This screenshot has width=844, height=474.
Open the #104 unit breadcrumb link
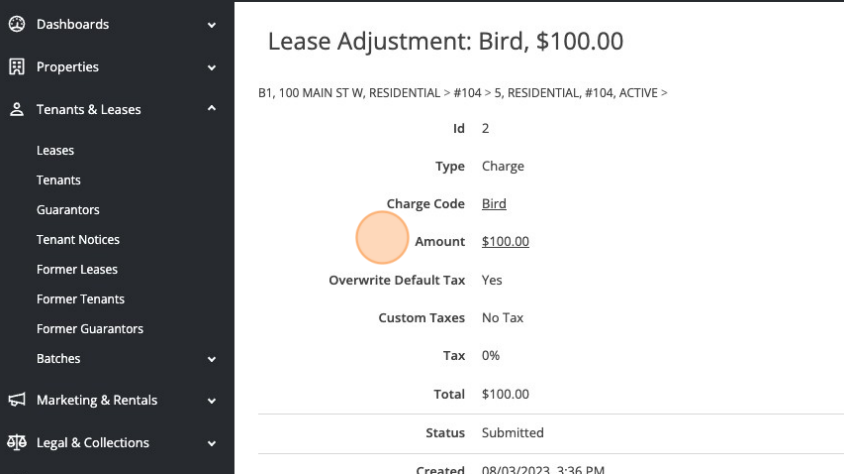point(467,93)
